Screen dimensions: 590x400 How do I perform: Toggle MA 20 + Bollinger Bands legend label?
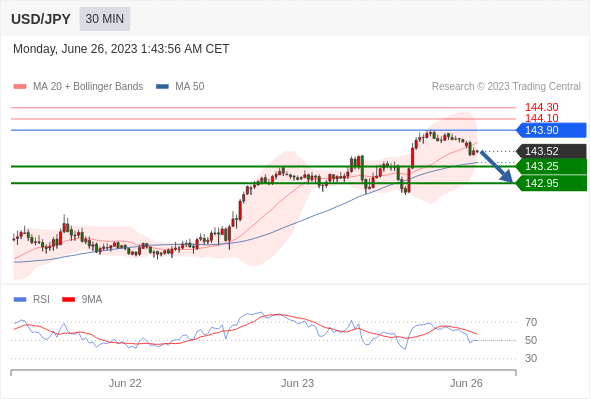(88, 87)
